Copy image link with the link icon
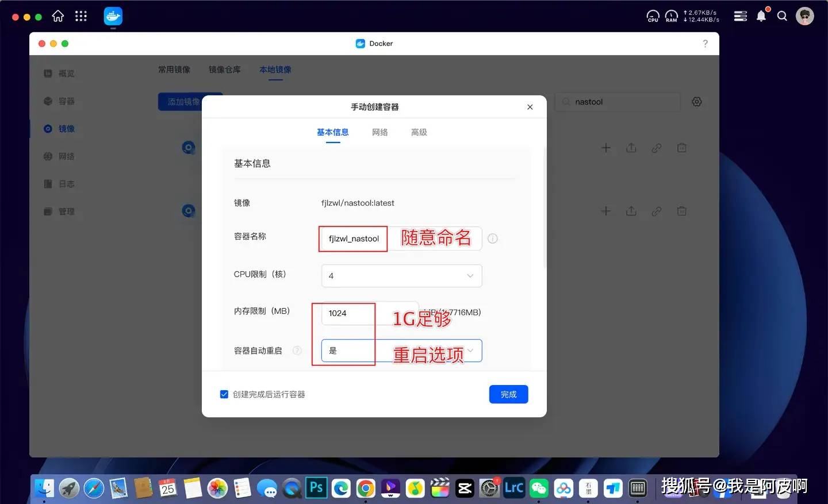 tap(656, 148)
